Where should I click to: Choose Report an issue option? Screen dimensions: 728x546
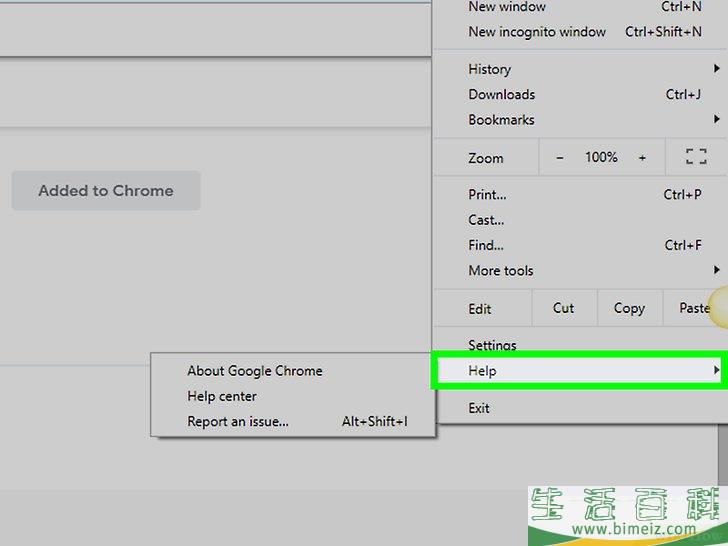pos(238,422)
